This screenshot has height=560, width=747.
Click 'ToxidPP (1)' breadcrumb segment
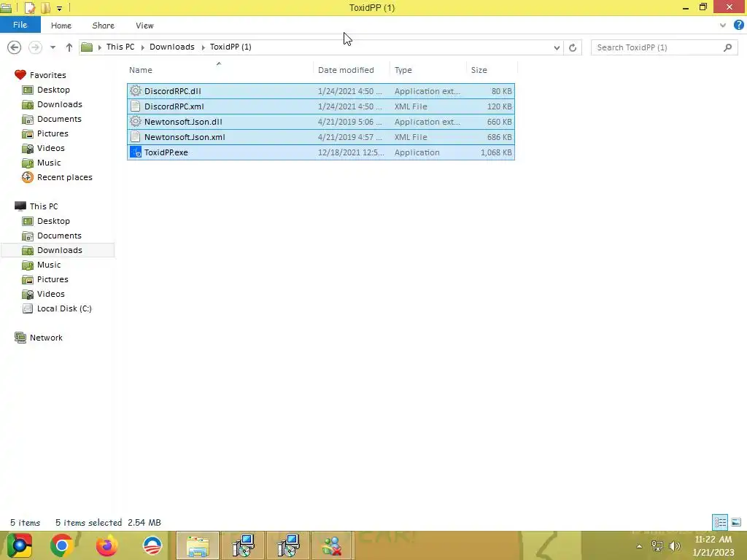coord(231,47)
